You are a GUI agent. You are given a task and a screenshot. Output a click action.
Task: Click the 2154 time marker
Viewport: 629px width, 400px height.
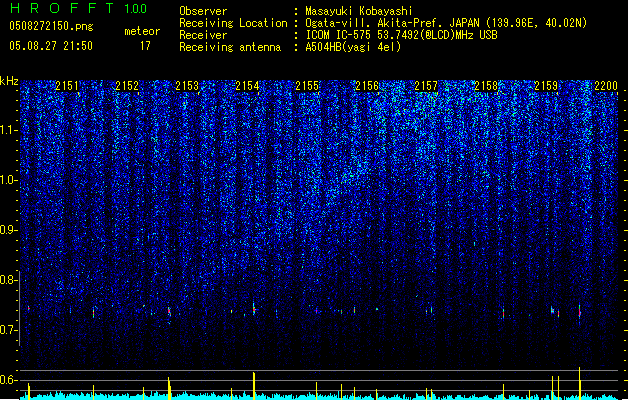click(x=247, y=86)
